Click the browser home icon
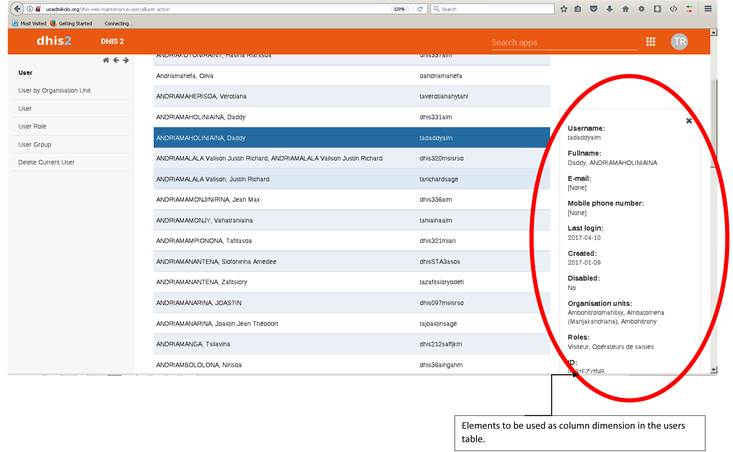The width and height of the screenshot is (733, 452). click(x=626, y=8)
